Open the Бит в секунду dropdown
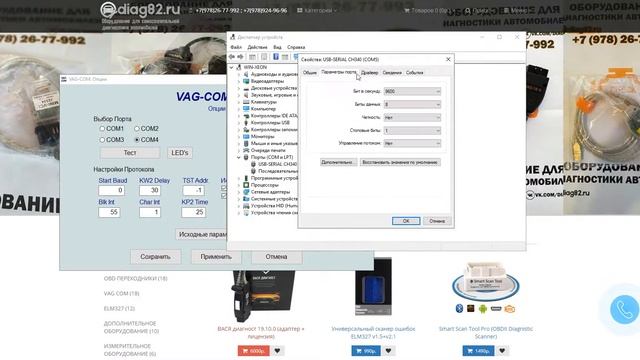This screenshot has height=360, width=640. [x=412, y=91]
